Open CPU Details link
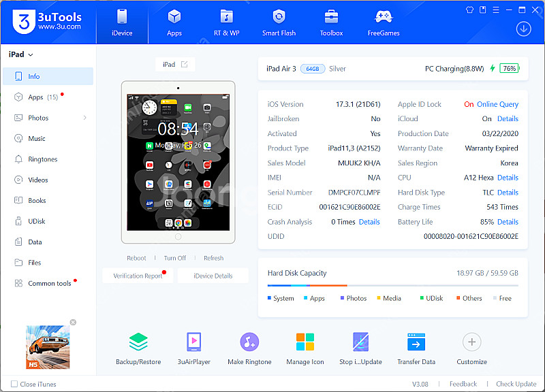Image resolution: width=545 pixels, height=392 pixels. tap(508, 178)
